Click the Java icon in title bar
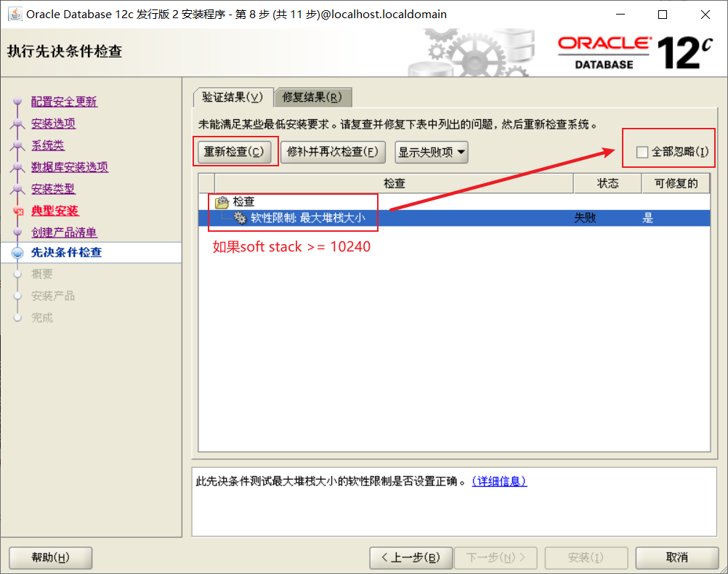The height and width of the screenshot is (574, 728). pyautogui.click(x=15, y=15)
